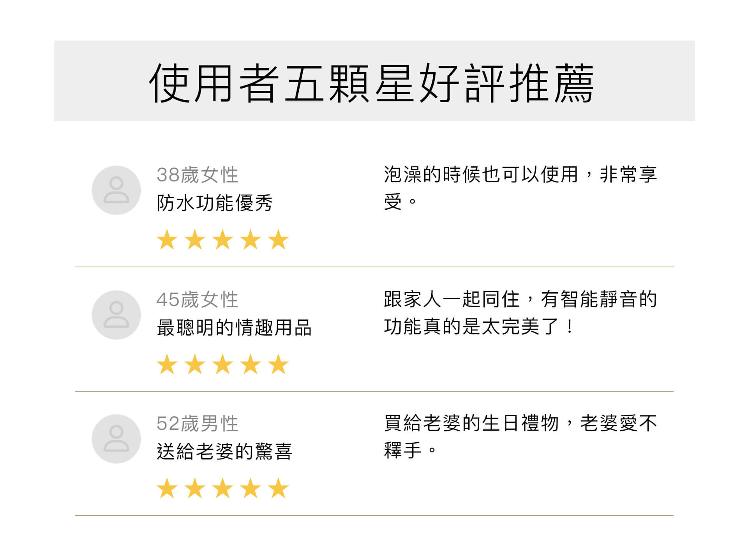
Task: Click the 跟家人一起同住 review text
Action: click(x=520, y=313)
